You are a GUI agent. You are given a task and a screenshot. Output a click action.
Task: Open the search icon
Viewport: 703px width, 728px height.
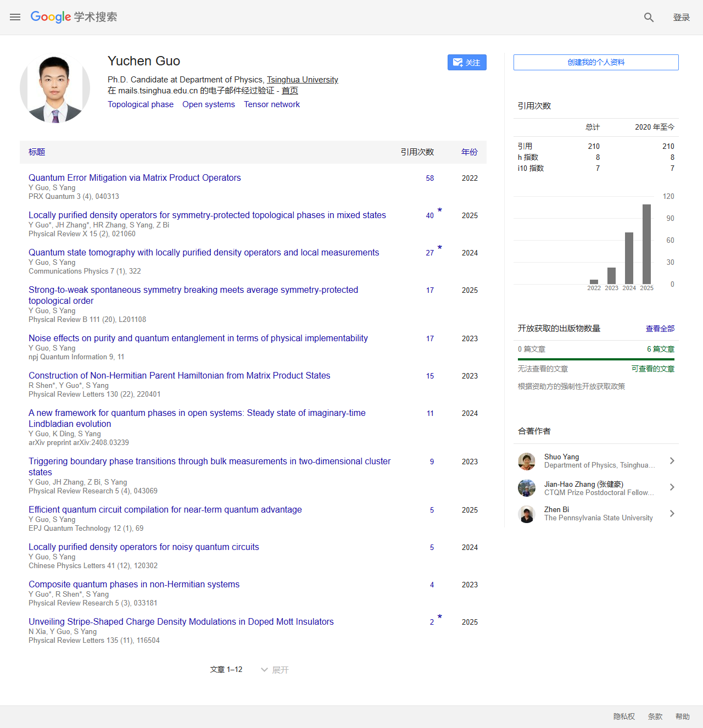(x=649, y=17)
